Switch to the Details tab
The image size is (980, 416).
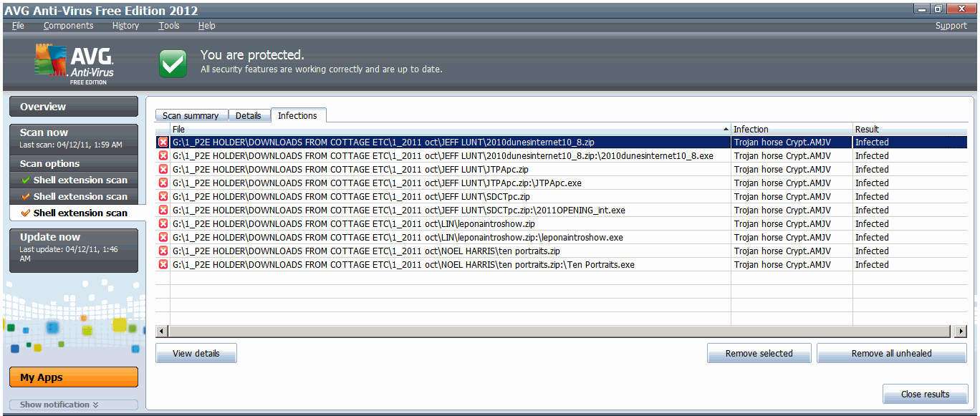pyautogui.click(x=249, y=116)
